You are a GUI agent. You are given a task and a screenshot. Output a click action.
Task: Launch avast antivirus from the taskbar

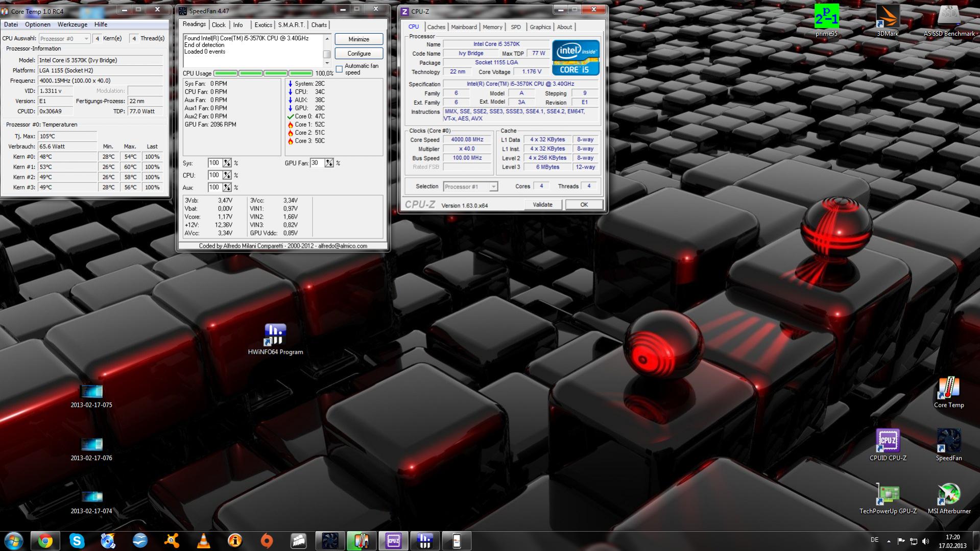(172, 541)
